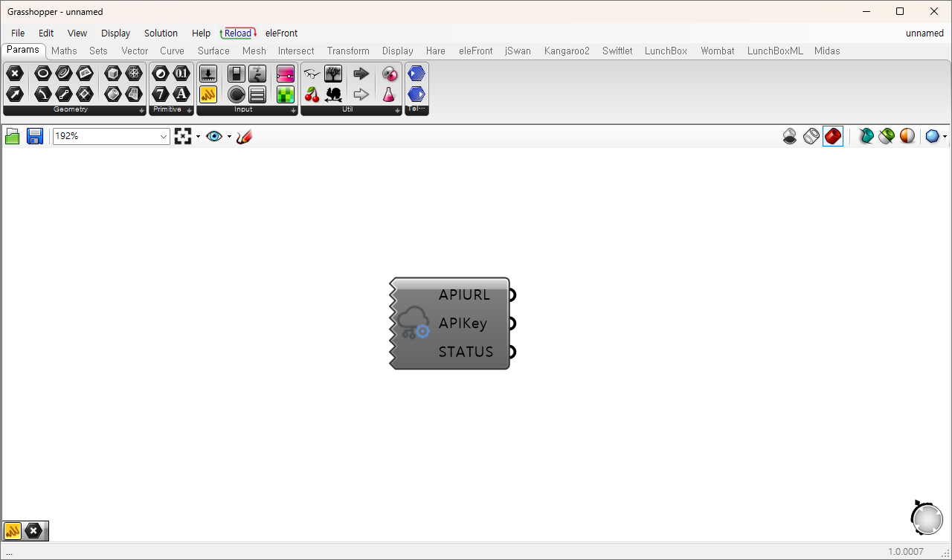
Task: Click the Gradient component icon in Input
Action: [x=286, y=74]
